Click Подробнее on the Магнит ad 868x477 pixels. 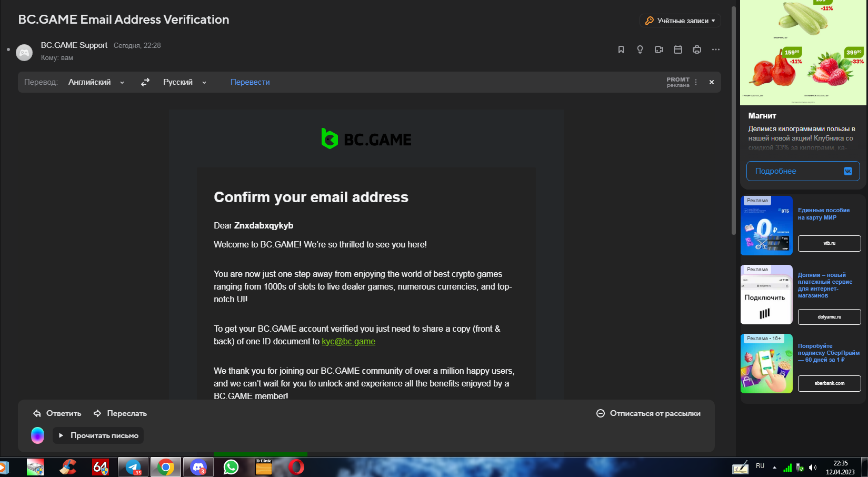point(803,171)
